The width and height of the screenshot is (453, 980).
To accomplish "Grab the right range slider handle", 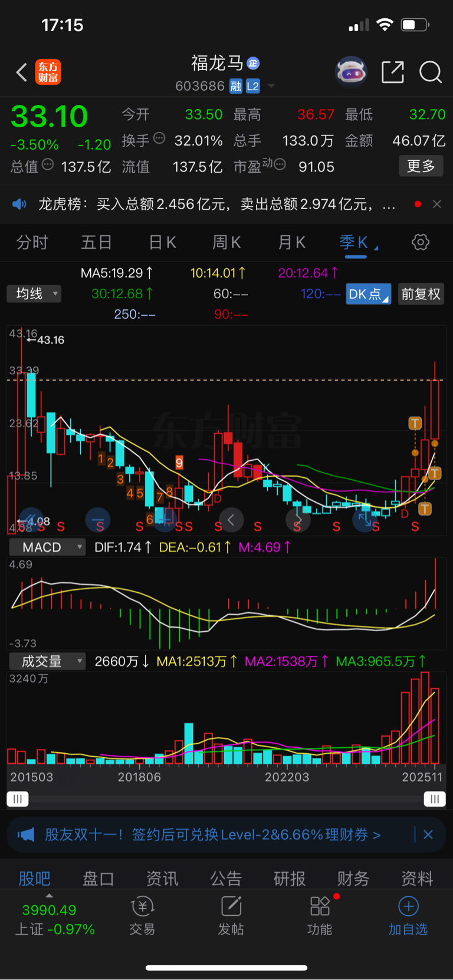I will [x=435, y=799].
